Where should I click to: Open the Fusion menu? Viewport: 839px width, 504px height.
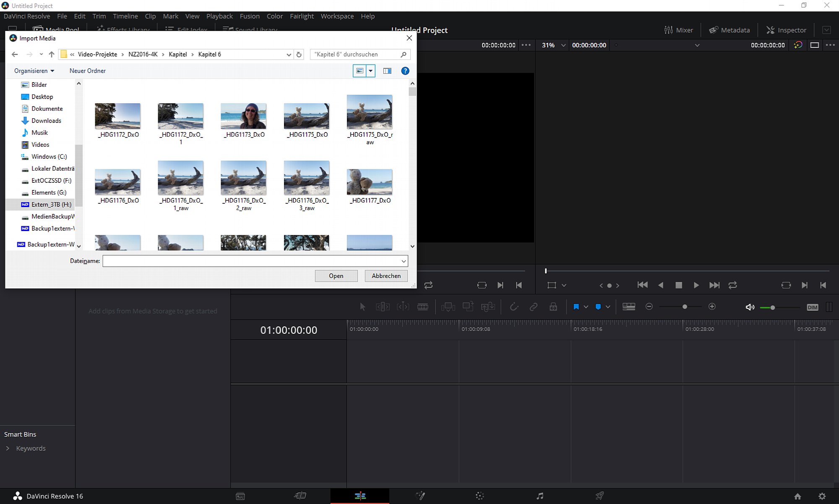(250, 16)
